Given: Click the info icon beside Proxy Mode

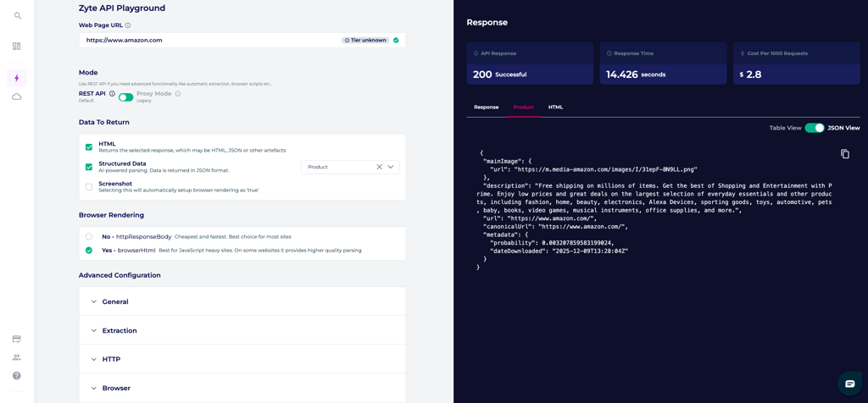Looking at the screenshot, I should 178,94.
